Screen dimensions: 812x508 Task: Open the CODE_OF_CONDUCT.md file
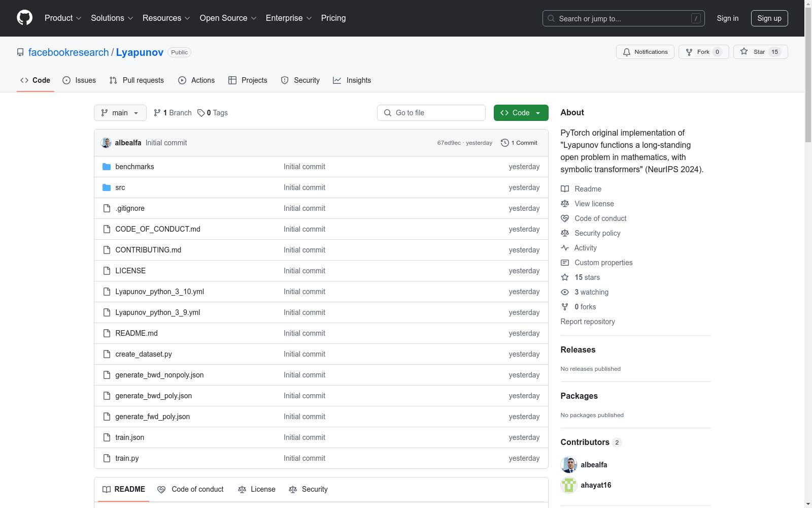158,229
